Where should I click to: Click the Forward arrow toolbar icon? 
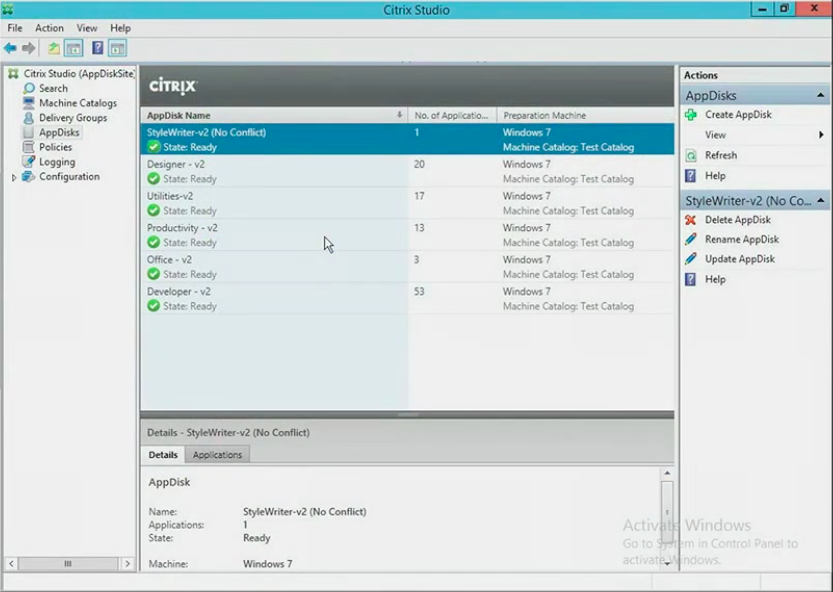coord(29,48)
